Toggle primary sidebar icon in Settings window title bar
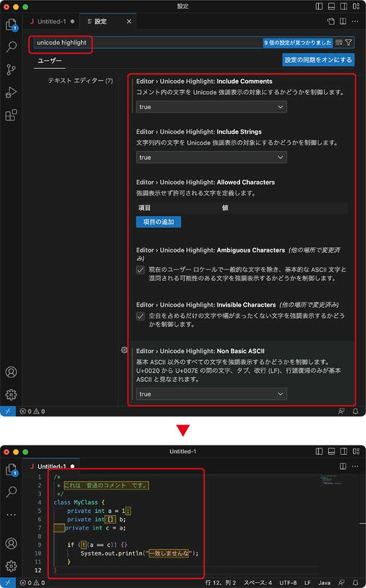The image size is (366, 588). coord(318,7)
